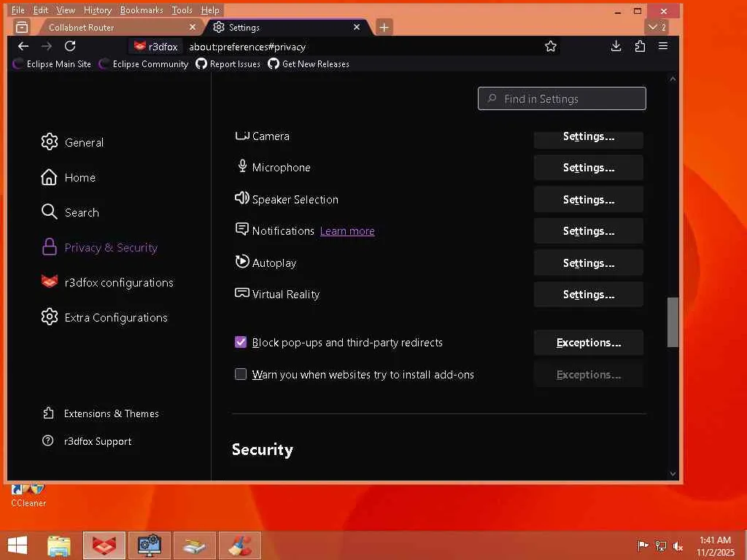This screenshot has width=747, height=560.
Task: Click the r3dfox identity icon in address bar
Action: coord(155,47)
